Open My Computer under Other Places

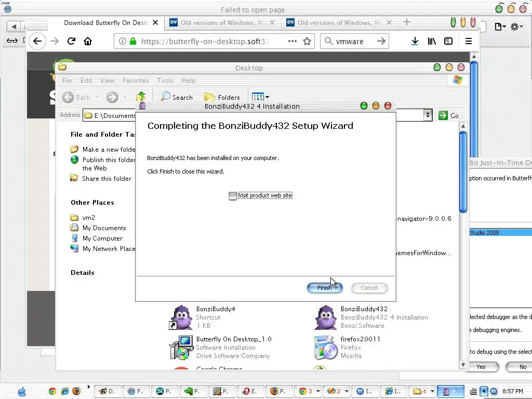96,238
